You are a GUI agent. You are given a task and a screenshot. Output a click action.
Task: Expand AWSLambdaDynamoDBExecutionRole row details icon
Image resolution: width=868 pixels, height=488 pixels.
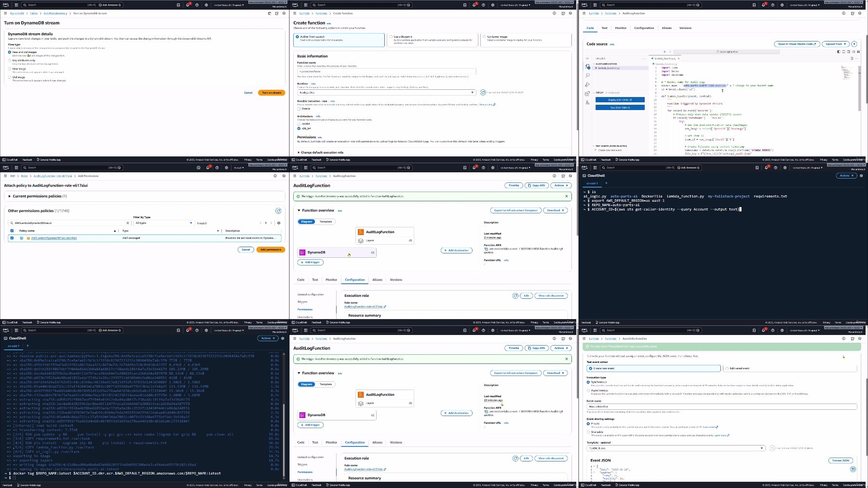(21, 238)
